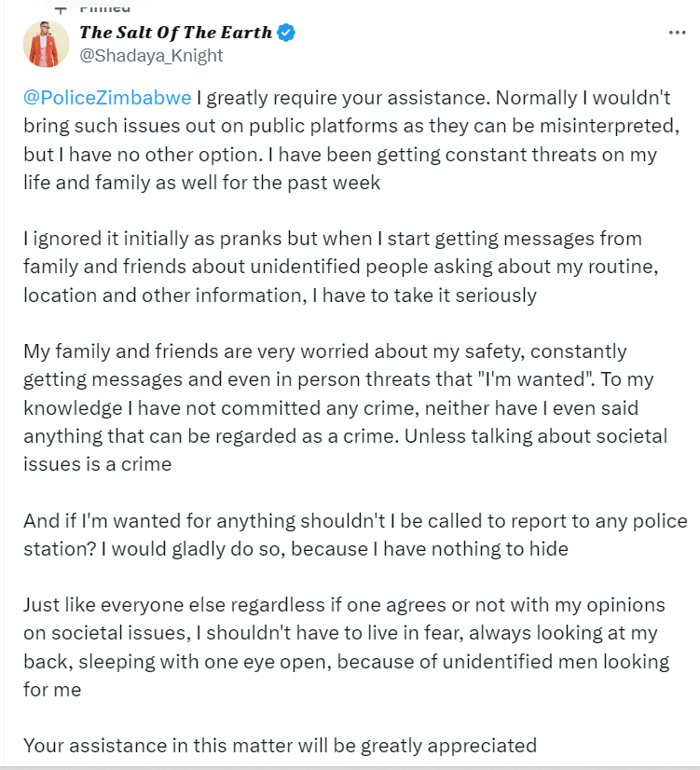Click the line ending "for the past week"
The width and height of the screenshot is (700, 770).
(x=201, y=183)
